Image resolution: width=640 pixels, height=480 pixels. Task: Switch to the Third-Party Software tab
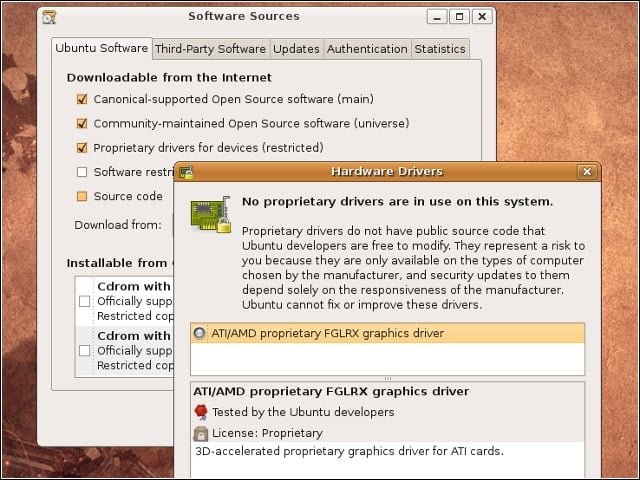click(211, 49)
